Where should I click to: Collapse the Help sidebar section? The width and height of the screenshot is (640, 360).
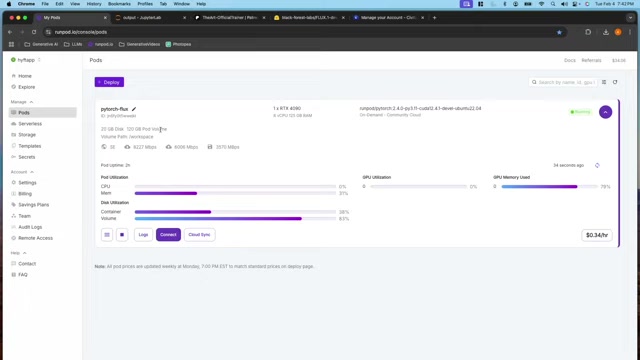coord(18,253)
